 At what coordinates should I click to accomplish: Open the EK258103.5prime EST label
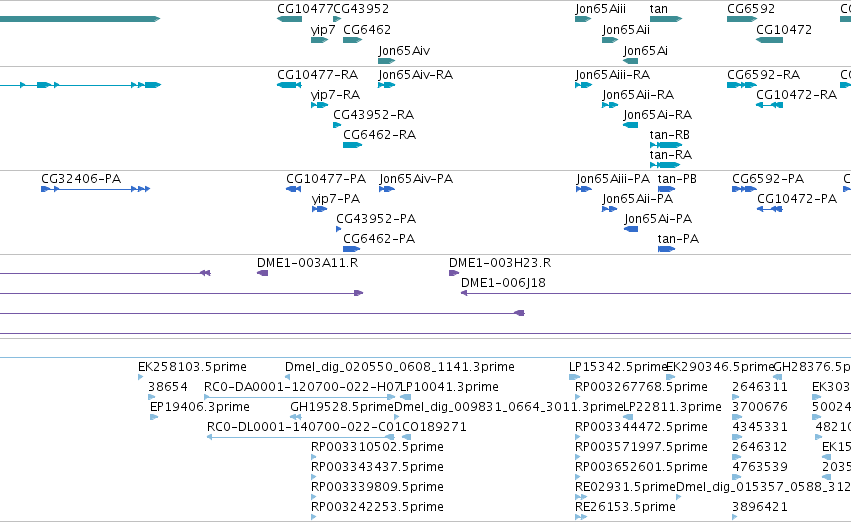[192, 367]
